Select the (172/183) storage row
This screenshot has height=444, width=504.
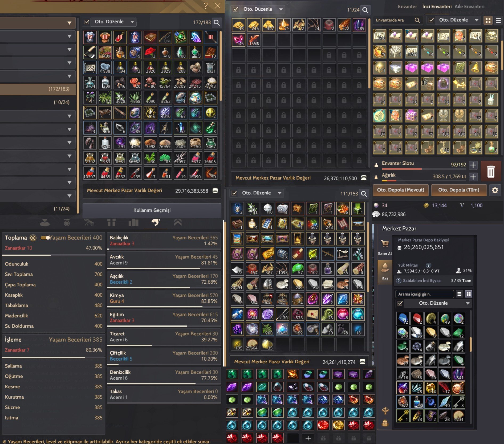click(x=38, y=89)
